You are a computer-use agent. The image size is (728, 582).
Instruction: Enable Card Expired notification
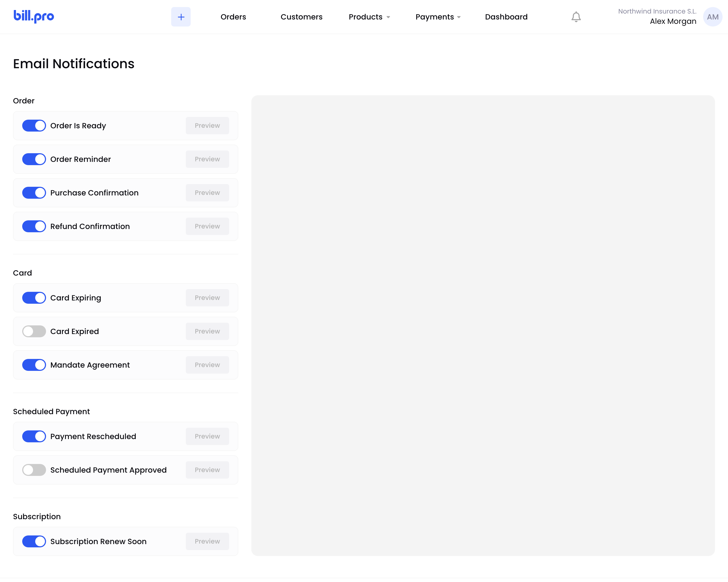click(x=34, y=331)
